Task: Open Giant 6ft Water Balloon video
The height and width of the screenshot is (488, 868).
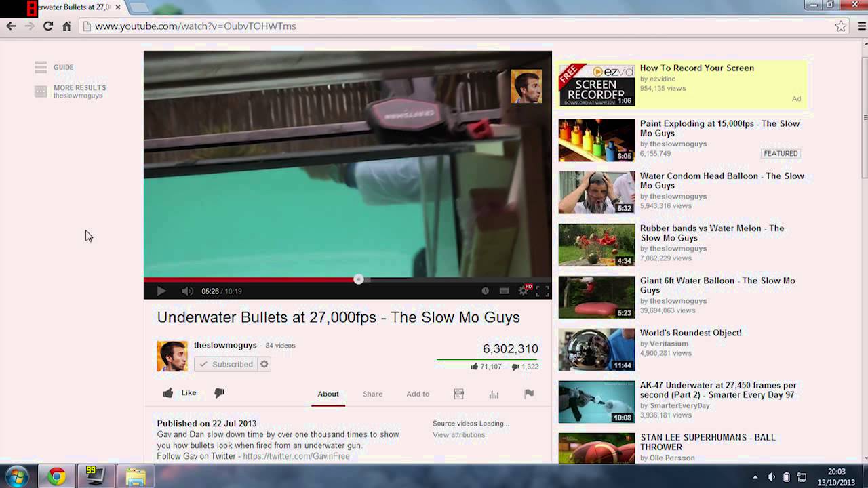Action: (x=717, y=285)
